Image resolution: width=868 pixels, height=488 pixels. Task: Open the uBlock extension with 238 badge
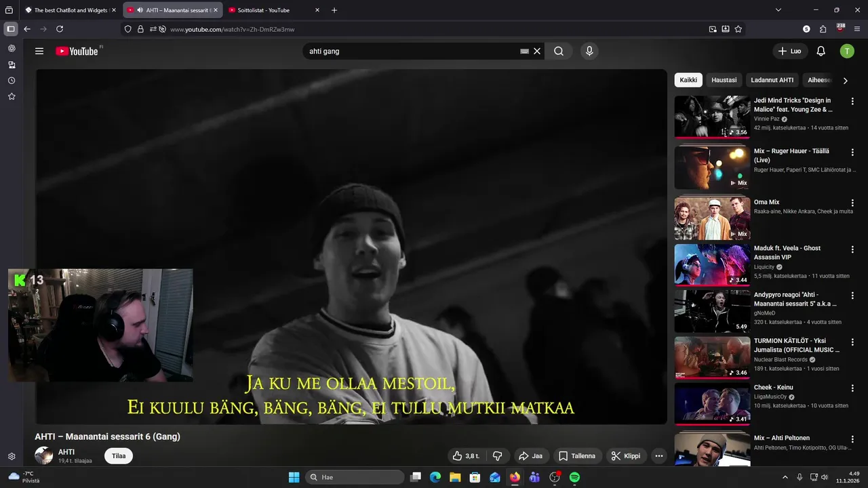click(841, 28)
